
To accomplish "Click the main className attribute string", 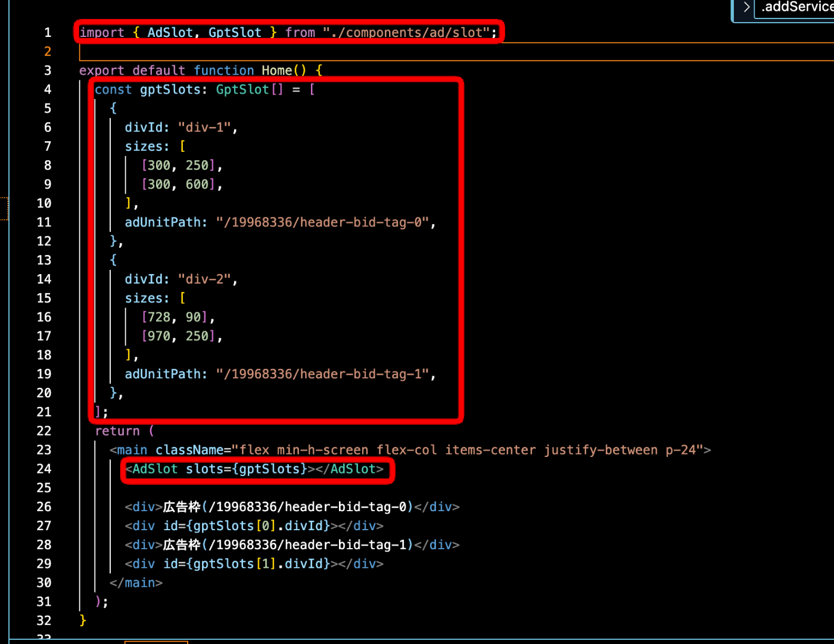I will point(468,450).
